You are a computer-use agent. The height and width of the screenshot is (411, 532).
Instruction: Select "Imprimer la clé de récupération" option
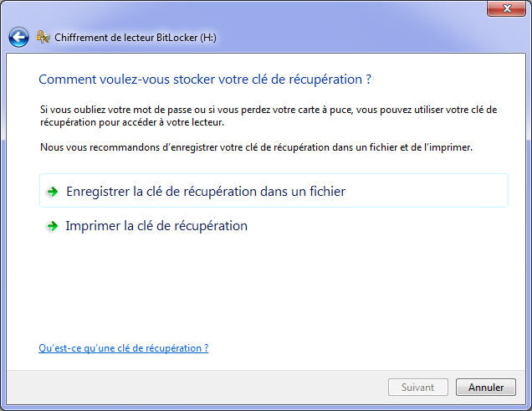pyautogui.click(x=156, y=226)
